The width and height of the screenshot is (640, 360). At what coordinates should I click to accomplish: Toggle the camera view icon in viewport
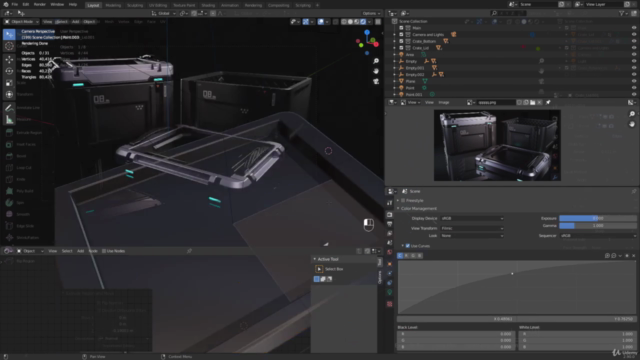[x=376, y=81]
